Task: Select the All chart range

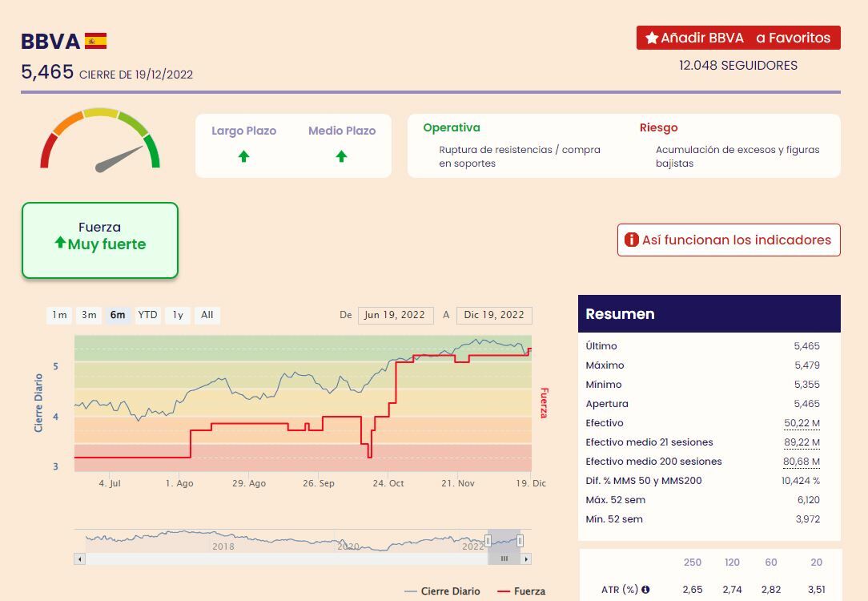Action: pos(207,315)
